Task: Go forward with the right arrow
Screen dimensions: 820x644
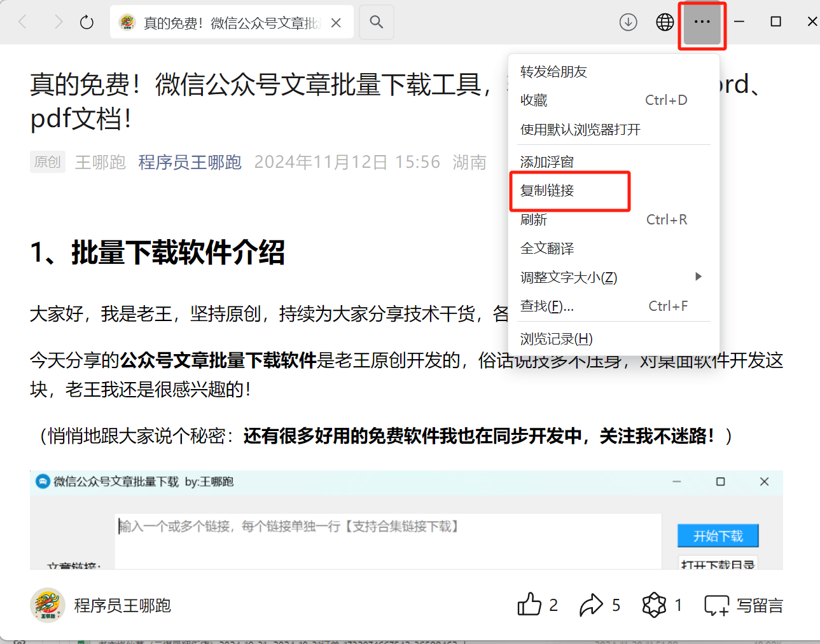Action: point(59,22)
